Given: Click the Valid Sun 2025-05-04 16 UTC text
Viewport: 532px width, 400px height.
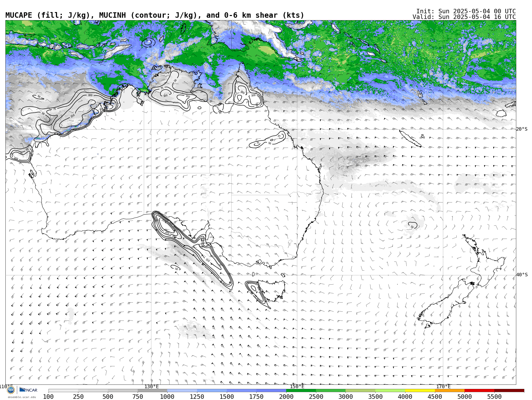Looking at the screenshot, I should pyautogui.click(x=464, y=17).
